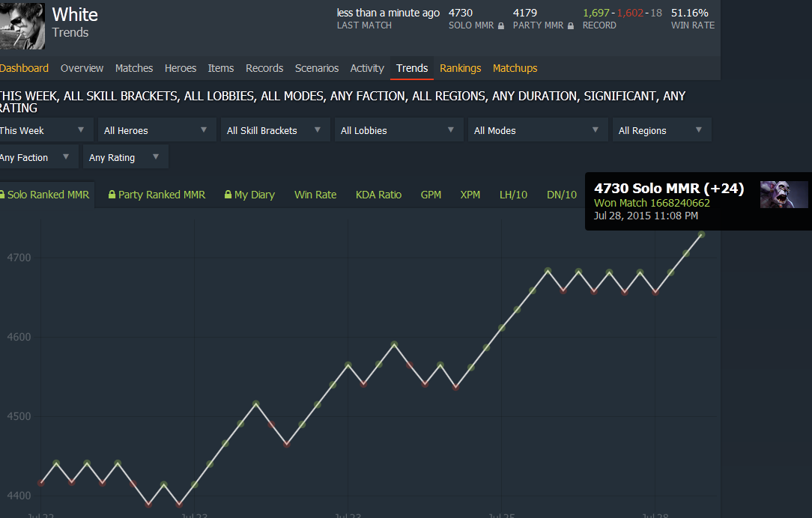This screenshot has height=518, width=812.
Task: Open the Won Match 1668240662 link
Action: (x=652, y=203)
